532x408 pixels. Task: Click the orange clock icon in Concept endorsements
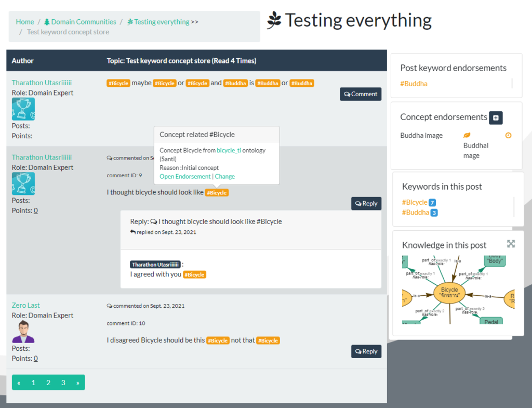pyautogui.click(x=508, y=135)
